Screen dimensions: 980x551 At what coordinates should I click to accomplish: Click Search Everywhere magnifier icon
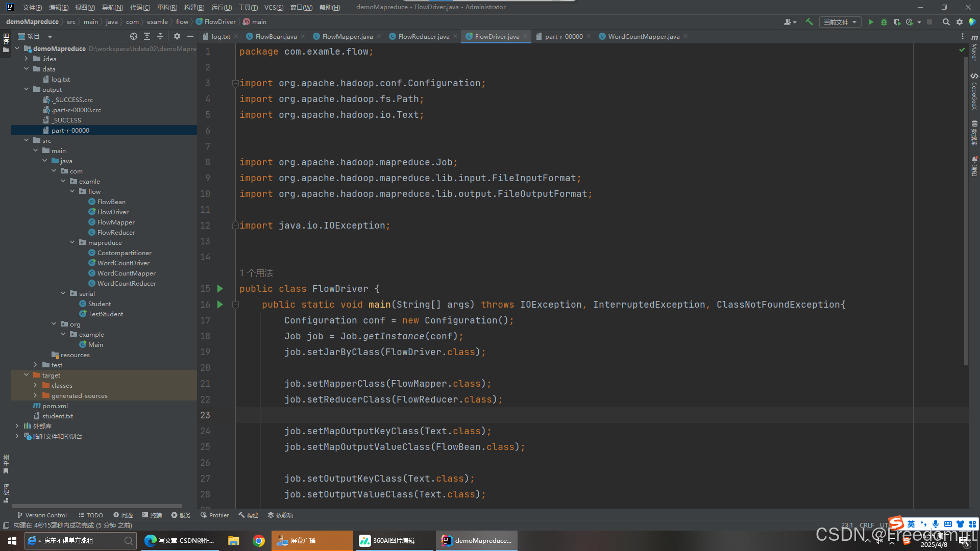946,22
